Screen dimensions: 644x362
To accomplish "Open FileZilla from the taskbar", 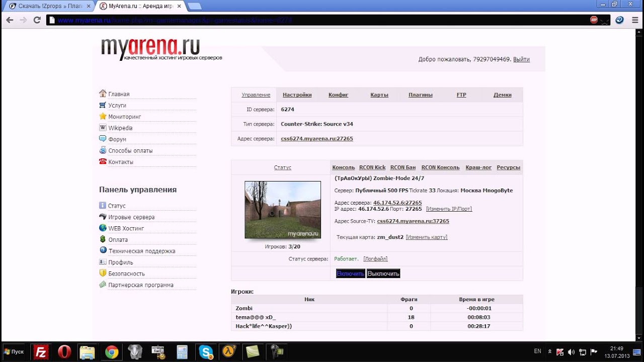I will click(40, 352).
